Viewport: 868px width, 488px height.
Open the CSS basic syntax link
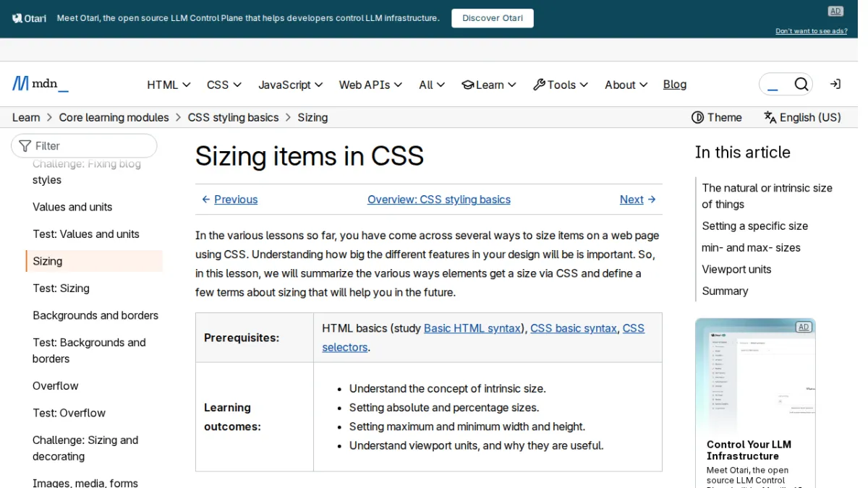[x=574, y=328]
